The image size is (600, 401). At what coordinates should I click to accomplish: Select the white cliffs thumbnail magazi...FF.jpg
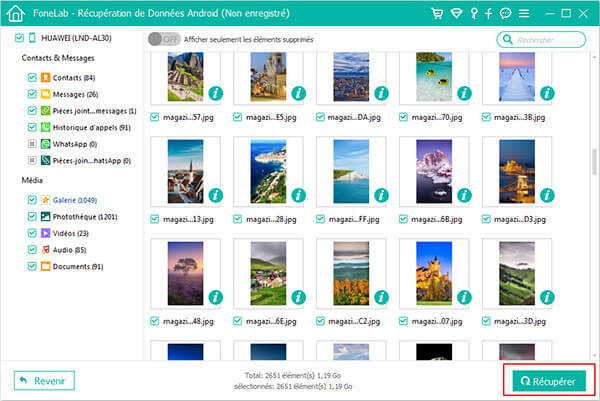tap(351, 171)
